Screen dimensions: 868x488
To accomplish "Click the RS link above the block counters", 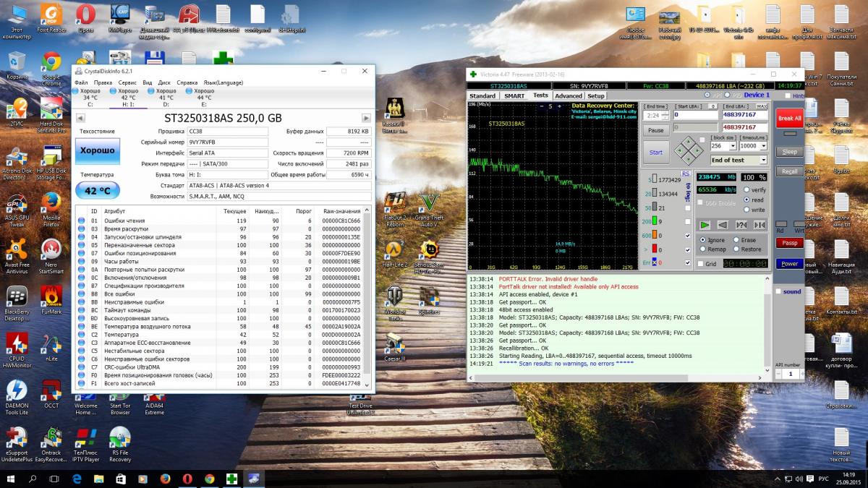I will click(686, 174).
